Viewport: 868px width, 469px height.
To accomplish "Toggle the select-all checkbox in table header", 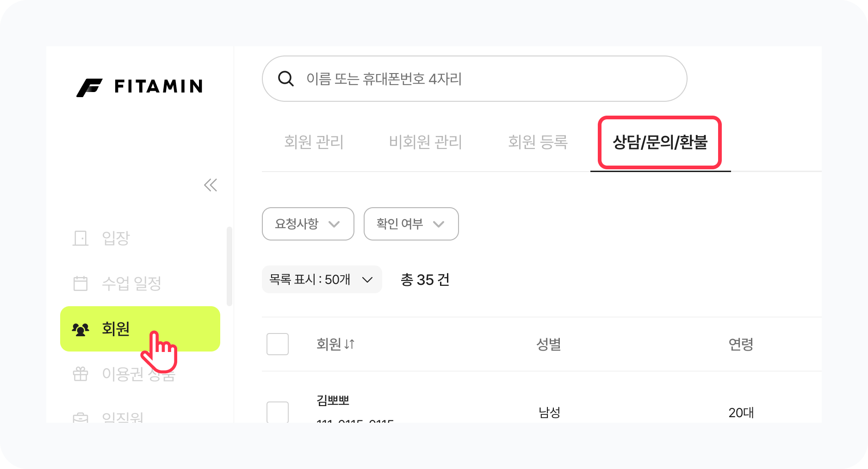I will pos(278,344).
